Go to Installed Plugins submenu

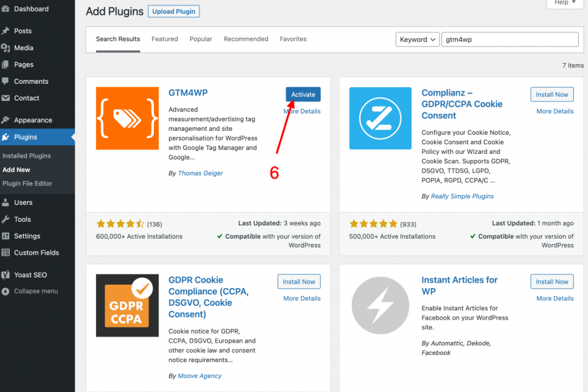(26, 156)
